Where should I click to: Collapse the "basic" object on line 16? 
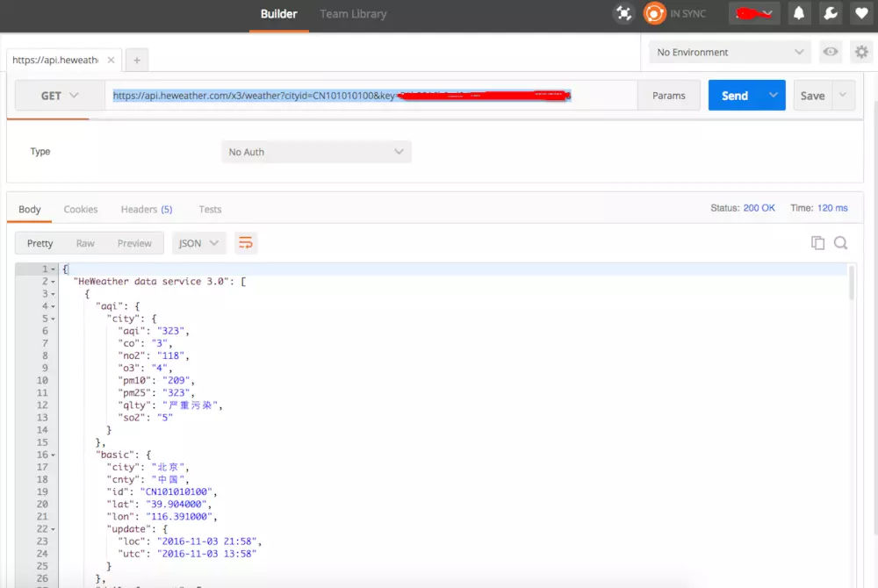coord(54,455)
